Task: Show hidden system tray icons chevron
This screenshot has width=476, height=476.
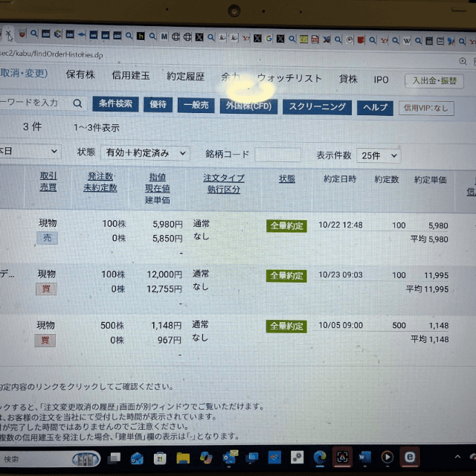Action: pos(457,457)
